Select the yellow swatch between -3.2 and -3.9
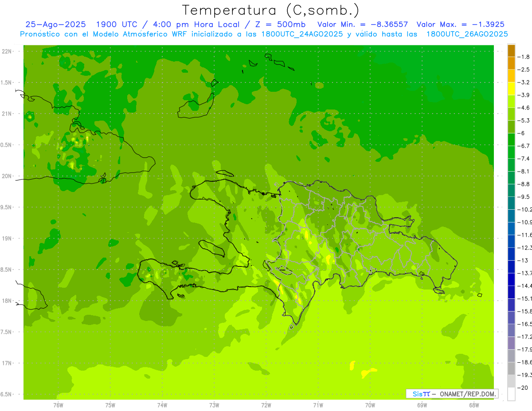Image resolution: width=532 pixels, height=411 pixels. tap(511, 89)
